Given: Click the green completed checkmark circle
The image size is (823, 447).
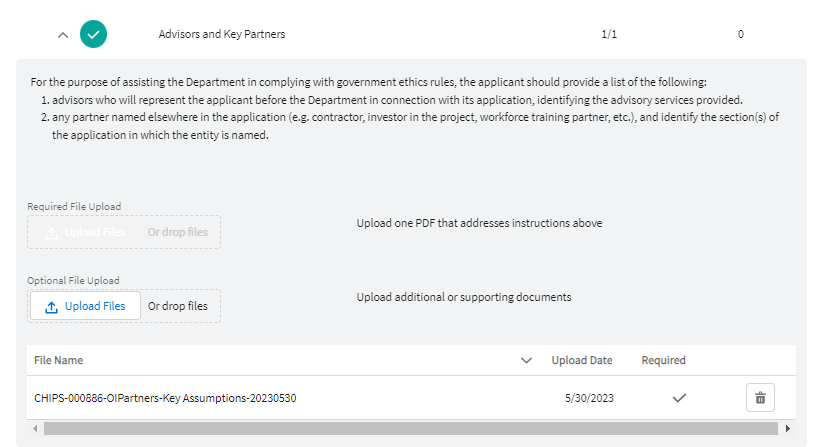Looking at the screenshot, I should pyautogui.click(x=93, y=34).
